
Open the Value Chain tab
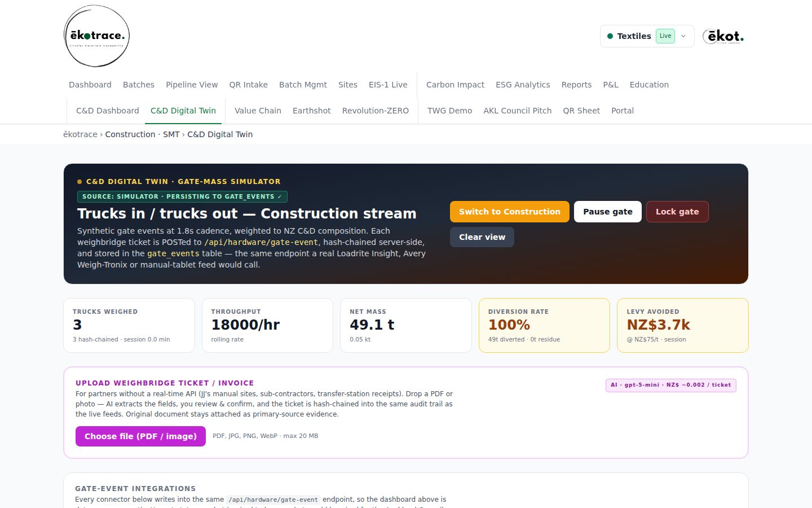click(x=258, y=111)
